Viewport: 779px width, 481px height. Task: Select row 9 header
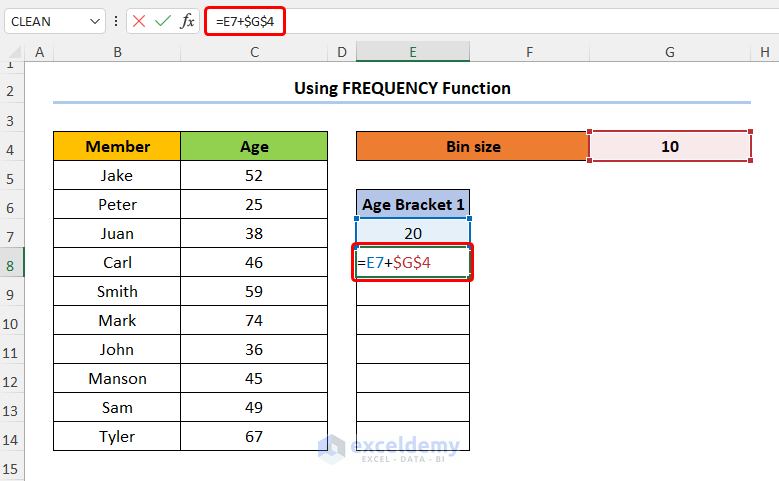pyautogui.click(x=12, y=292)
